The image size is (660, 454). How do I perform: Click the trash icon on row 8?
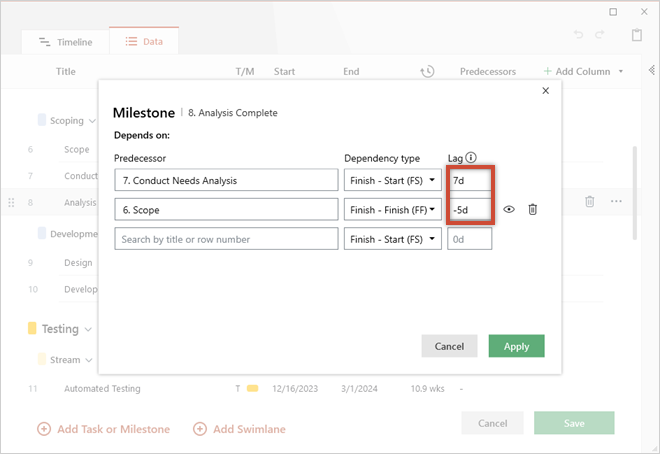click(x=590, y=202)
